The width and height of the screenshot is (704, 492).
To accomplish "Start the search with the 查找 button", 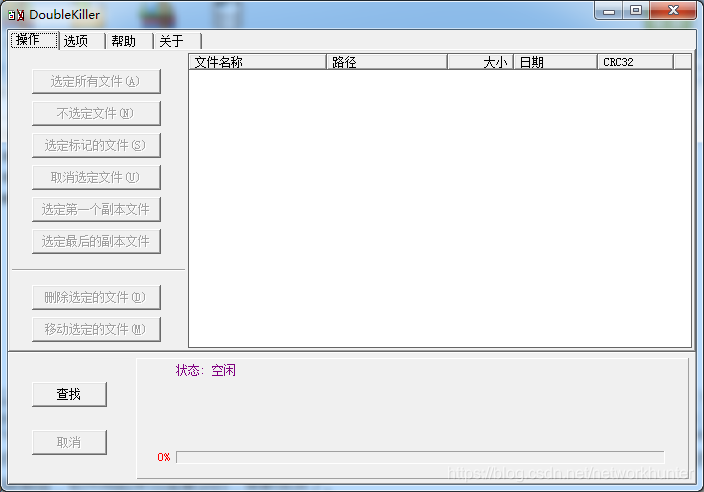I will [x=69, y=395].
